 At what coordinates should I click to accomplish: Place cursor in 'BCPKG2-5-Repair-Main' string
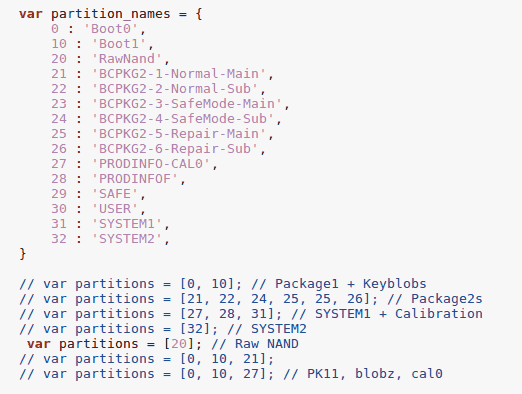tap(179, 134)
